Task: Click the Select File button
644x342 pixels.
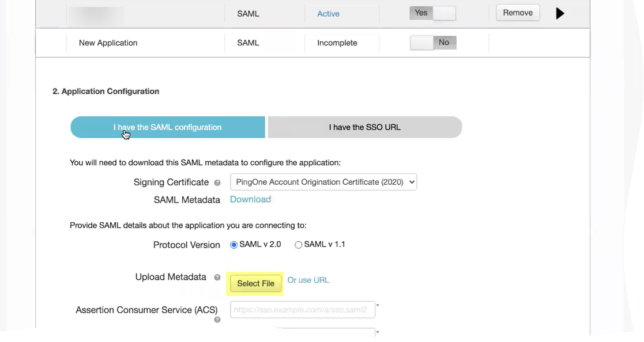Action: coord(256,283)
